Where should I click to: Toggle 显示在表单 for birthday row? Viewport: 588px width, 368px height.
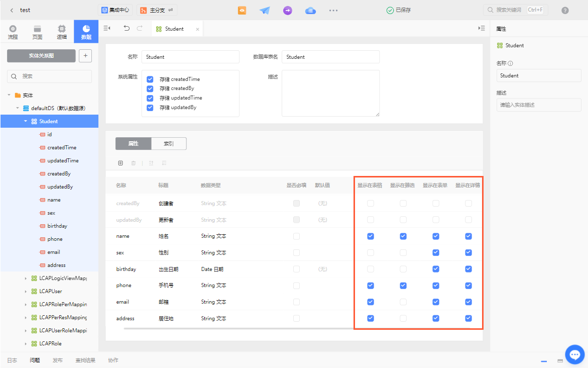[436, 269]
